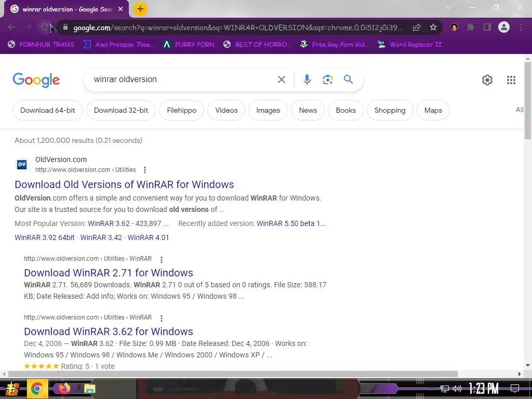Screen dimensions: 532x399
Task: Switch to News results
Action: (x=308, y=110)
